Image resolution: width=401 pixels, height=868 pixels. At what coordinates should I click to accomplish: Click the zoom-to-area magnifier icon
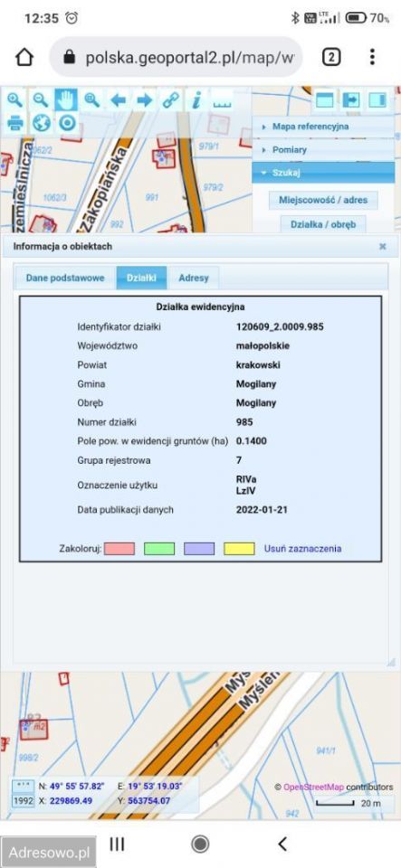click(92, 99)
